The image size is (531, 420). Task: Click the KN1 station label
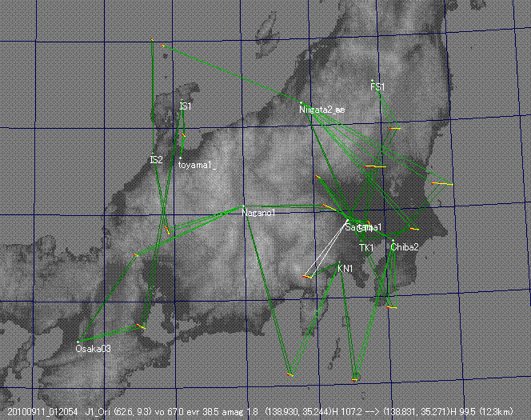[x=345, y=269]
